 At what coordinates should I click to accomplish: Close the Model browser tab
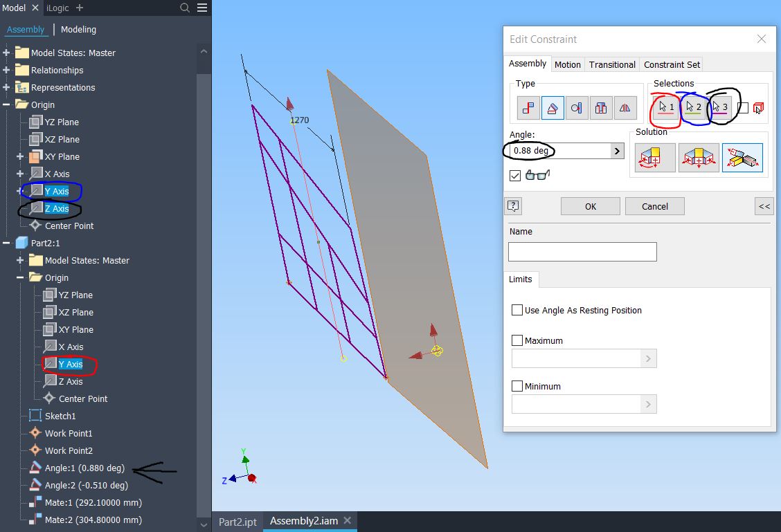point(35,8)
